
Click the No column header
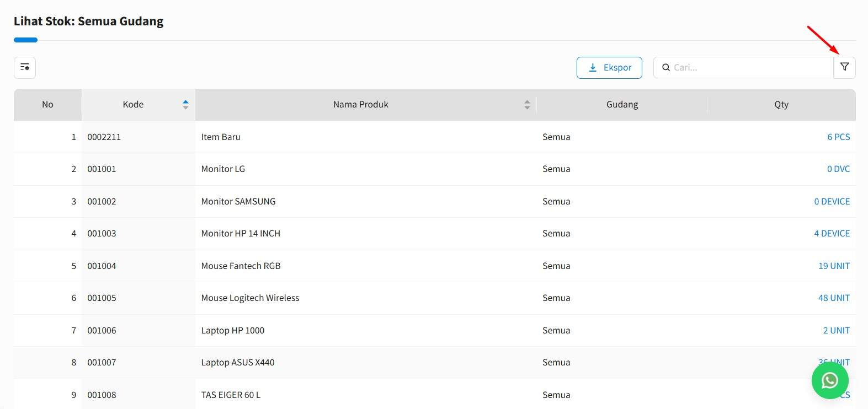click(47, 104)
